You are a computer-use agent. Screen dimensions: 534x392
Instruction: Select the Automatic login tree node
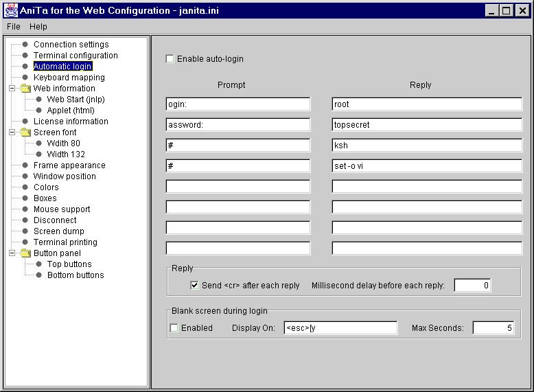coord(62,67)
